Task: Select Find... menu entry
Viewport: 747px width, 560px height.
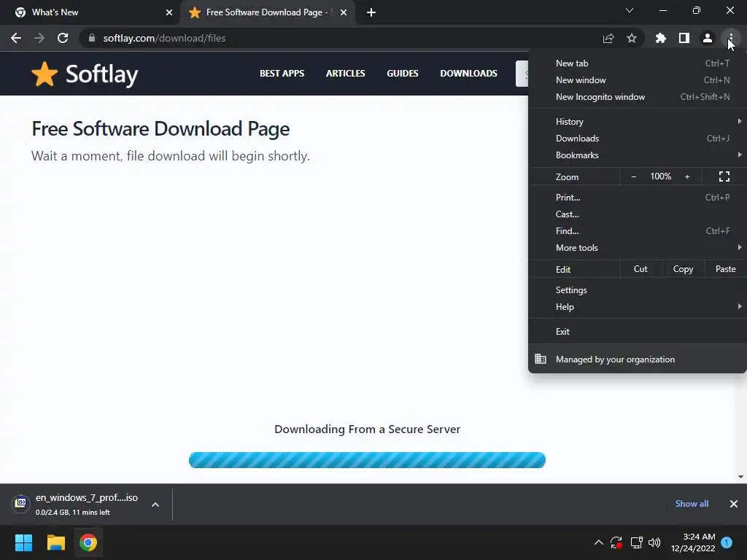Action: (x=638, y=231)
